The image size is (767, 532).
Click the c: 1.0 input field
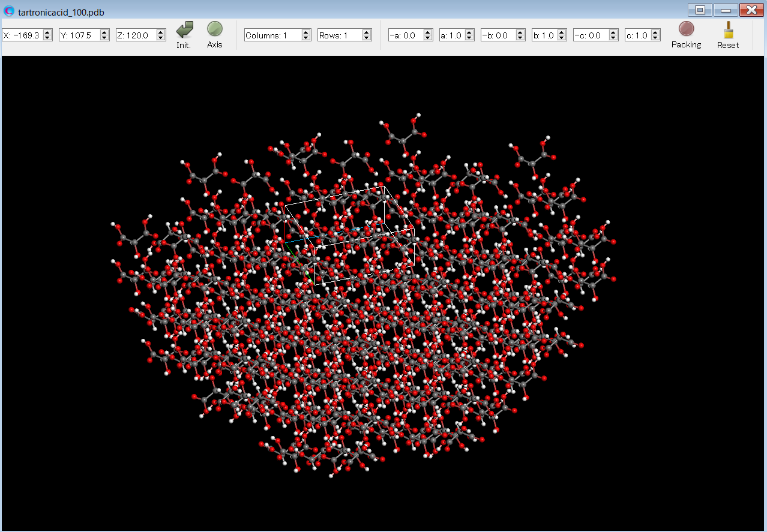(x=636, y=34)
